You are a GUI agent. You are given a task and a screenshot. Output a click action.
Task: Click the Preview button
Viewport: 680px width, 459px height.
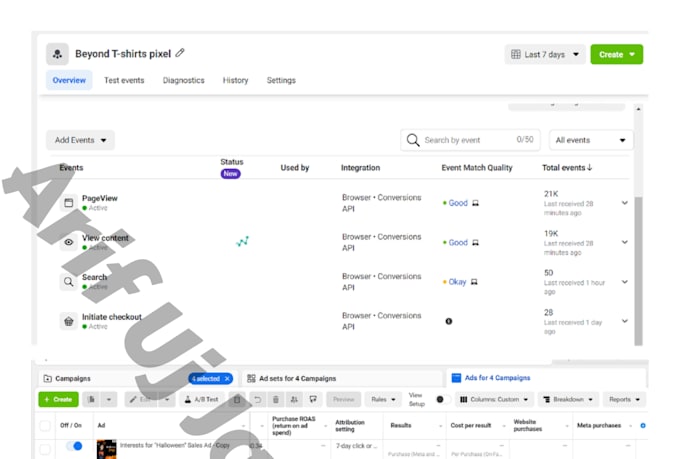tap(344, 399)
